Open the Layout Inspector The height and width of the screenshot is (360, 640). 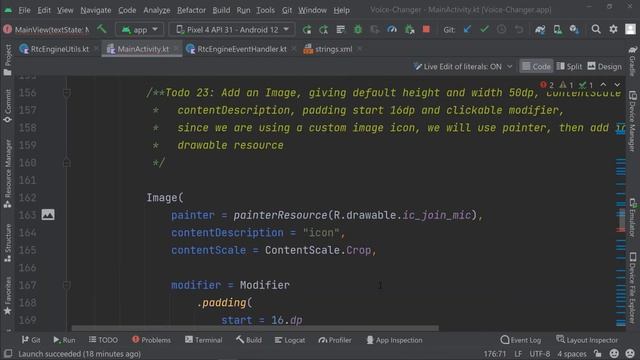(x=587, y=340)
